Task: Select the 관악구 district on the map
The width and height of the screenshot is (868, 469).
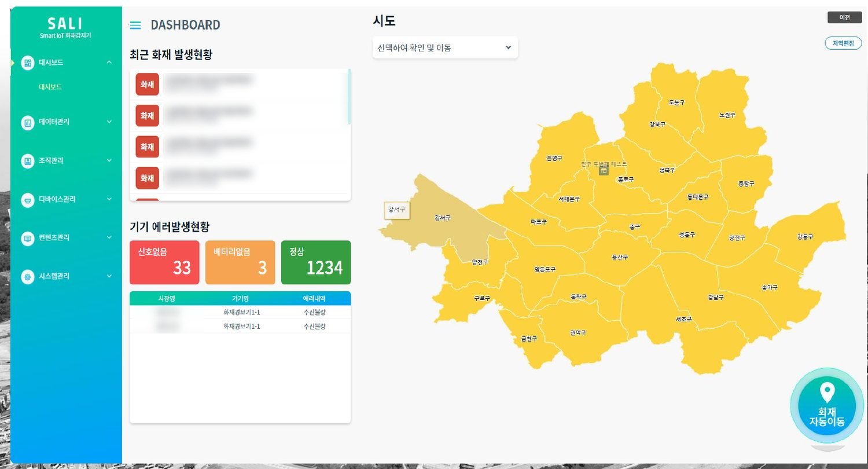Action: pos(578,333)
